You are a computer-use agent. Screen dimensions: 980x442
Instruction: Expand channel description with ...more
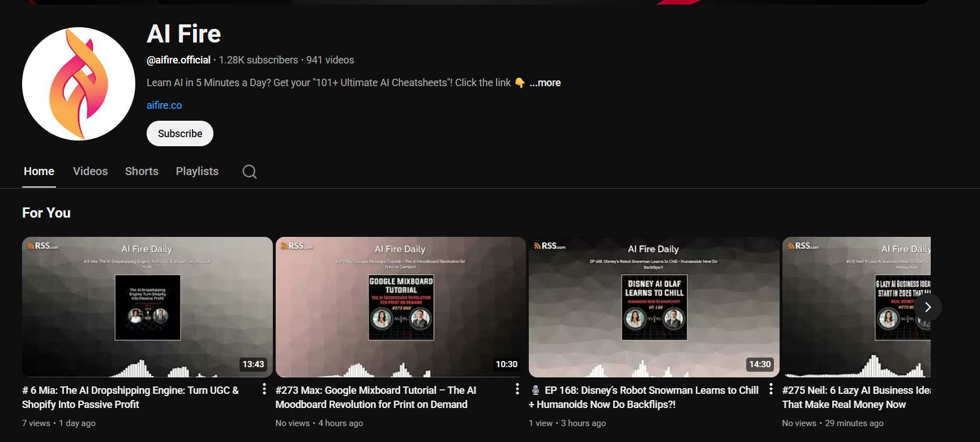coord(545,83)
